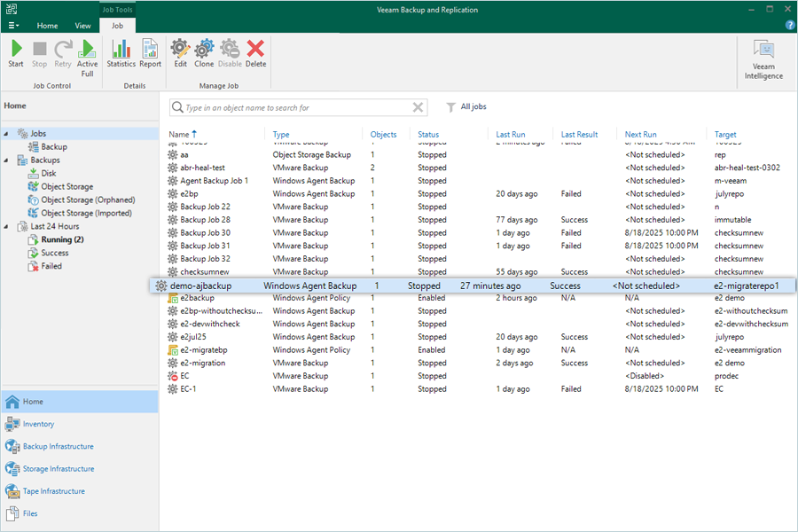The width and height of the screenshot is (798, 532).
Task: Open the job Report
Action: point(150,53)
